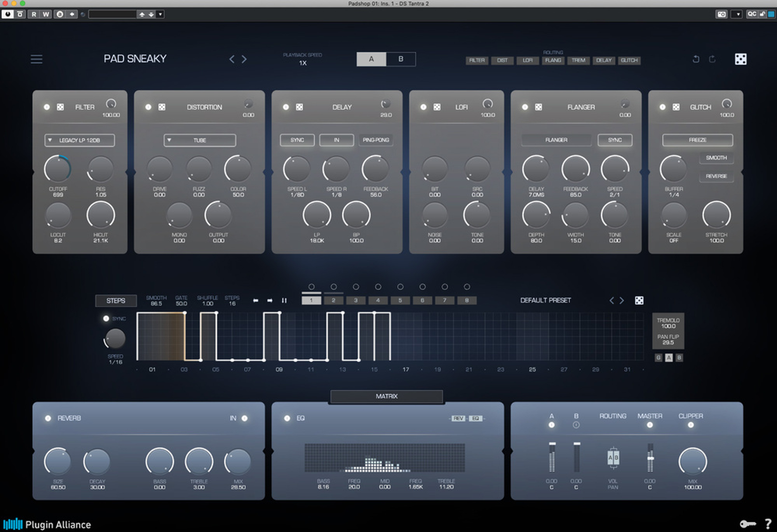Toggle the Glitch module power
The image size is (777, 532).
coord(662,107)
